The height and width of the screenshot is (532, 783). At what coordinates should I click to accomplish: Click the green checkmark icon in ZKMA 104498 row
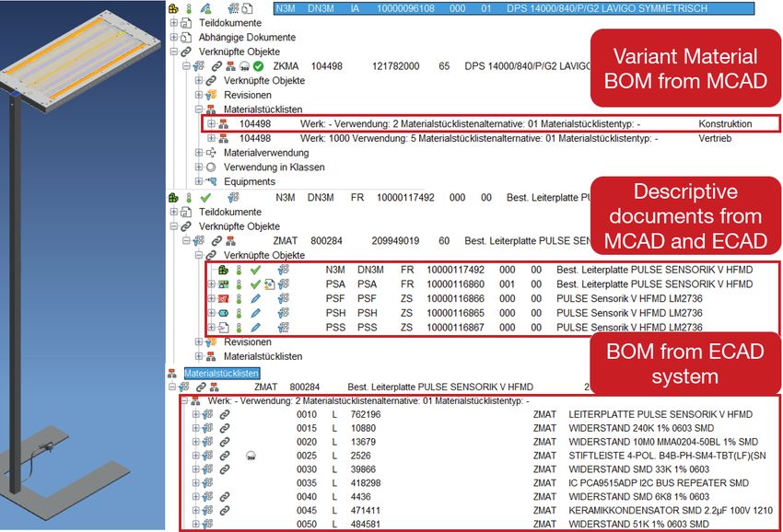[258, 66]
